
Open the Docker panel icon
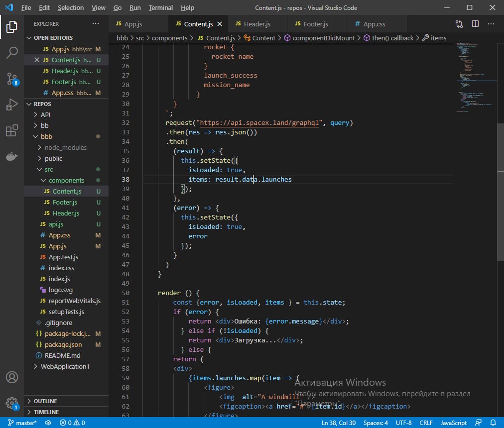coord(12,157)
